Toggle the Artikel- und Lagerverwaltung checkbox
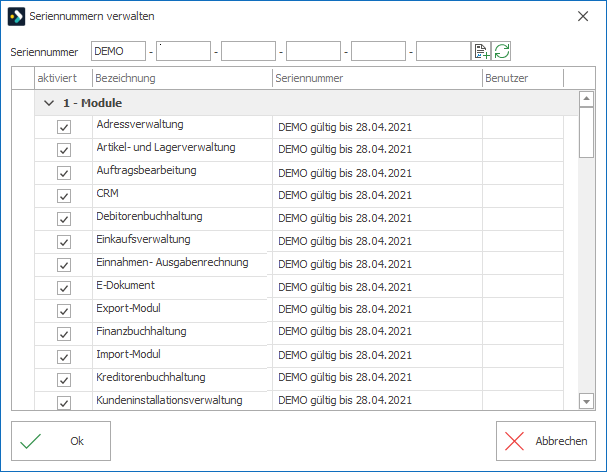 pos(64,150)
